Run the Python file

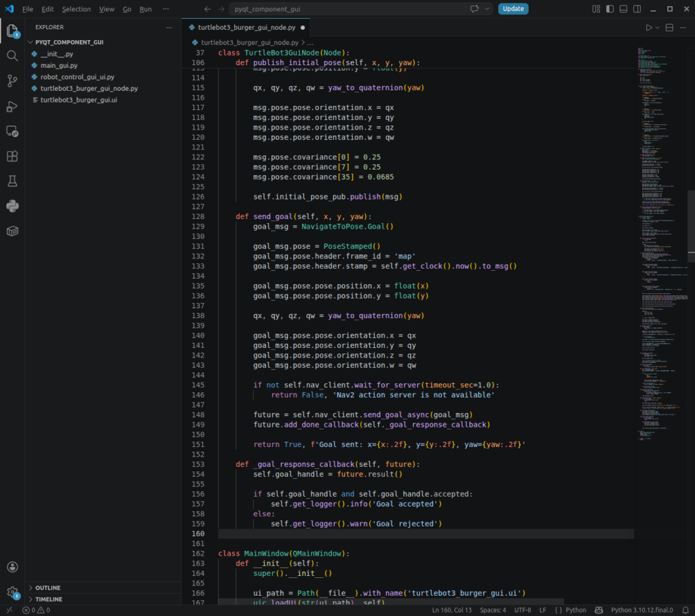coord(649,28)
